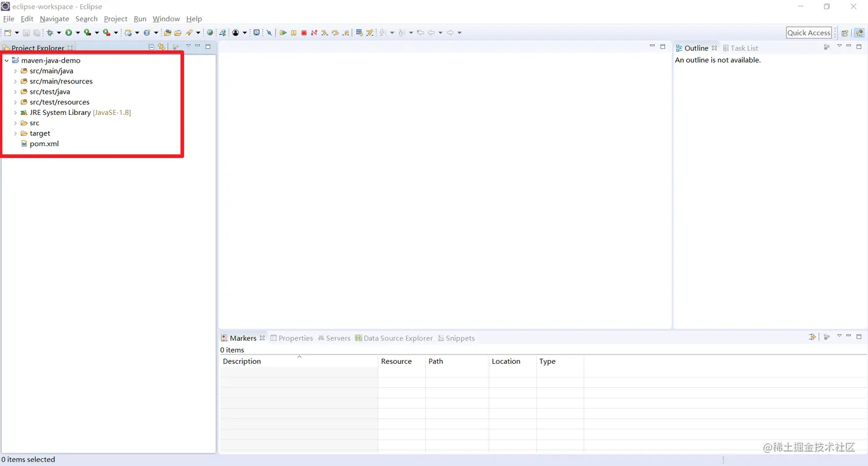Minimize the Project Explorer view
The image size is (868, 466).
[197, 46]
